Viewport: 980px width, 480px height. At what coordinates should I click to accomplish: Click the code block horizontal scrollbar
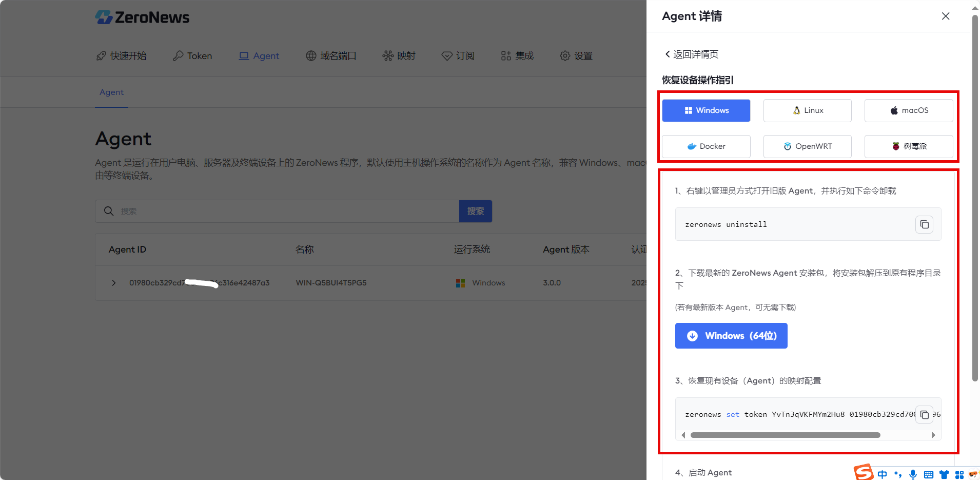785,435
